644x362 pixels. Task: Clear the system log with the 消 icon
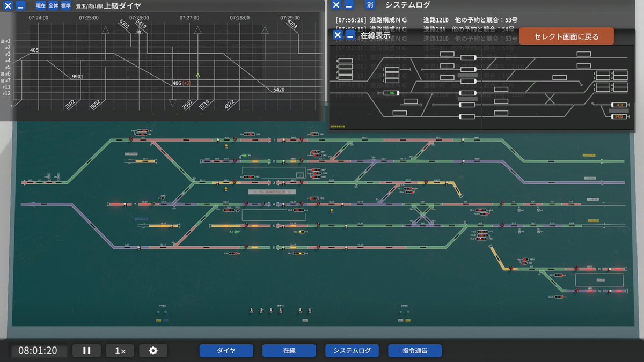pos(369,5)
